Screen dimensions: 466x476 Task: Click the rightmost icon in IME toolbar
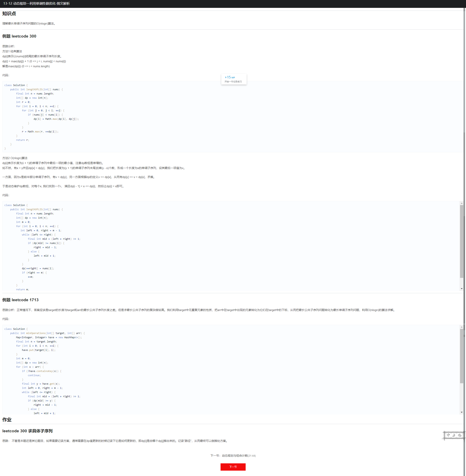coord(459,435)
